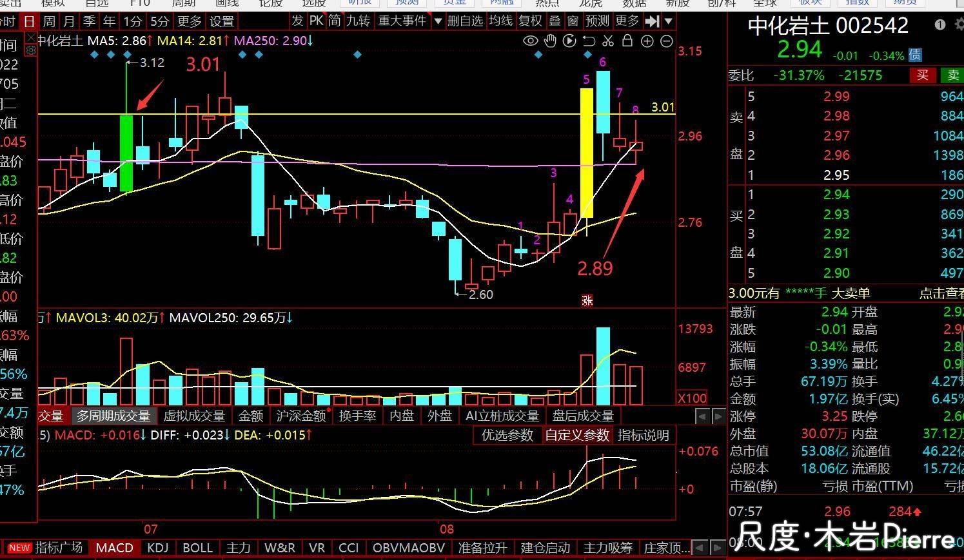Click the tall yellow candlestick bar
This screenshot has width=964, height=560.
pyautogui.click(x=587, y=153)
